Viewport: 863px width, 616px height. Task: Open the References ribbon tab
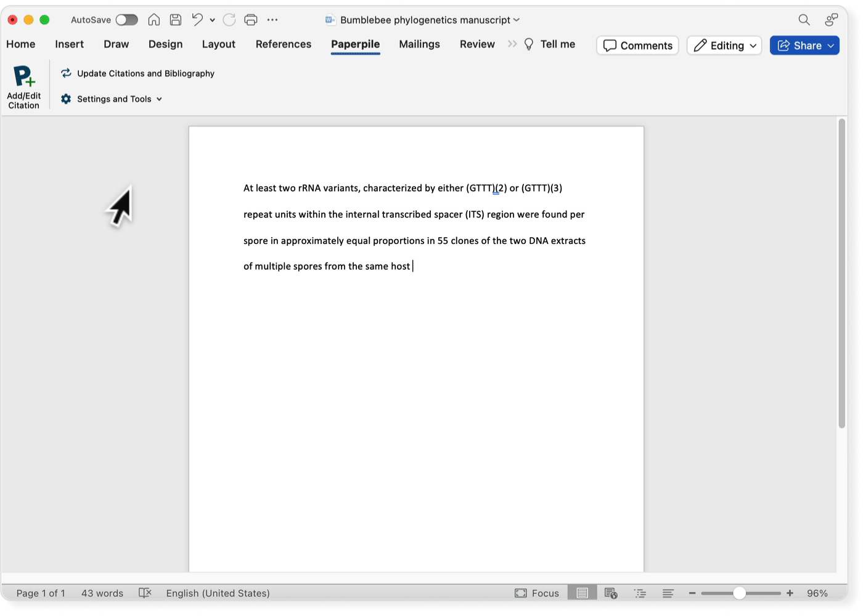[x=284, y=44]
